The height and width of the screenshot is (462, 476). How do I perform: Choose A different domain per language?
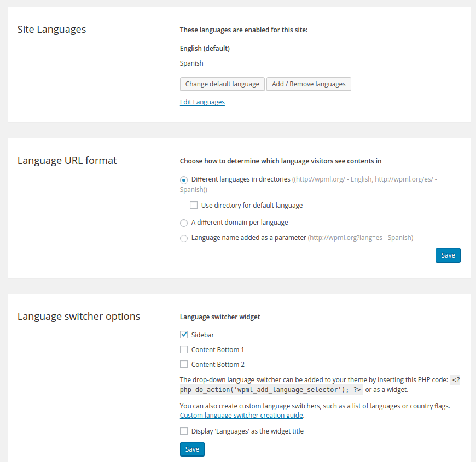(x=184, y=223)
